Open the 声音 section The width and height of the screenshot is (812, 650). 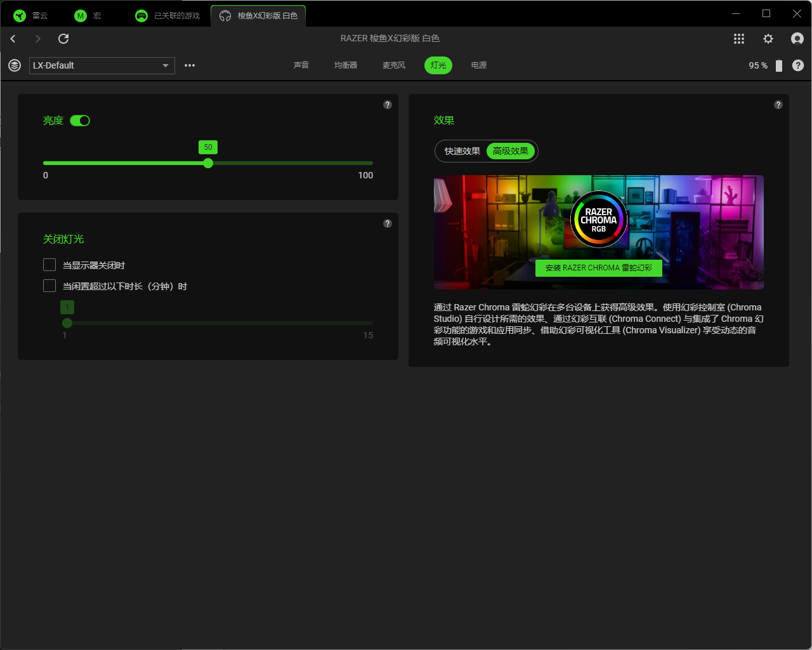click(301, 65)
